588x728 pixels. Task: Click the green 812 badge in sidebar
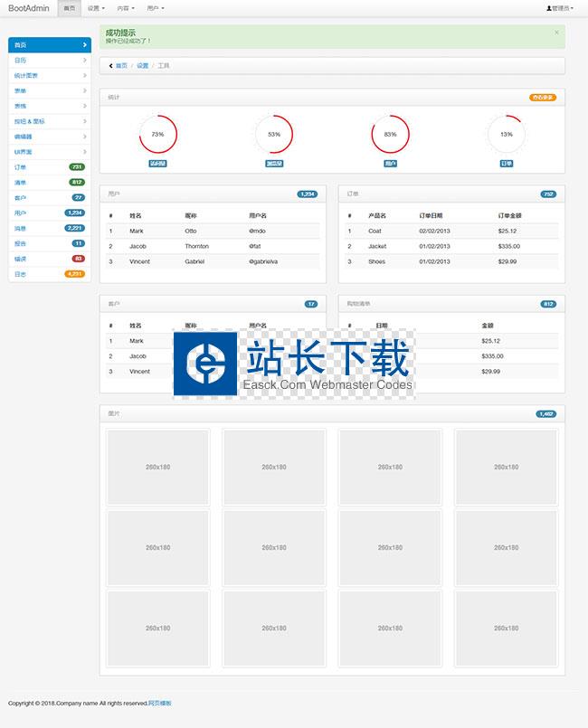click(x=77, y=182)
